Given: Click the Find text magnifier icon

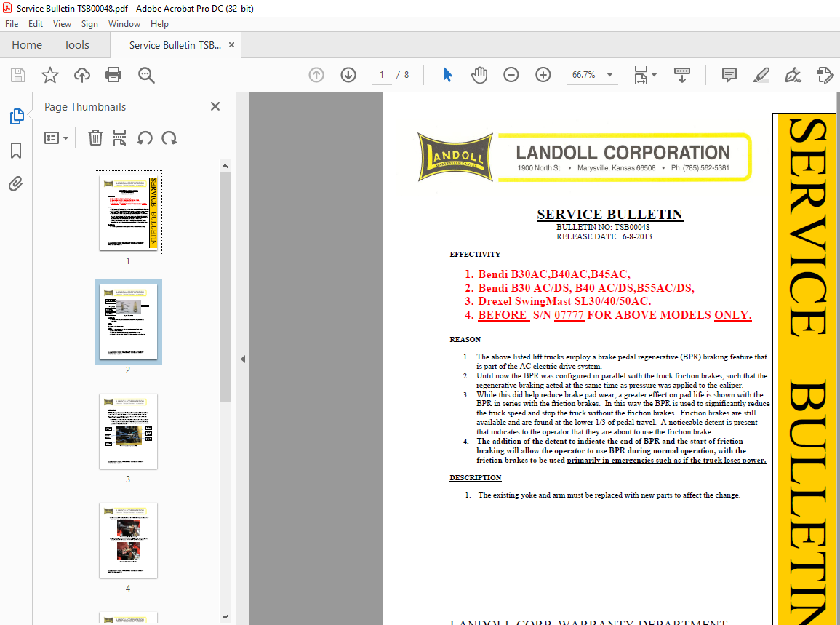Looking at the screenshot, I should 146,75.
